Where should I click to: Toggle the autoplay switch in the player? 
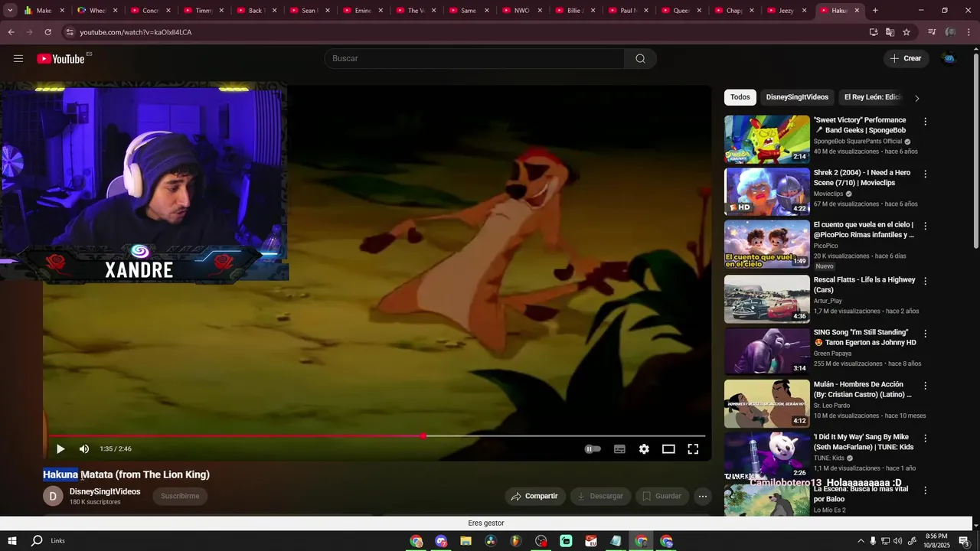593,449
